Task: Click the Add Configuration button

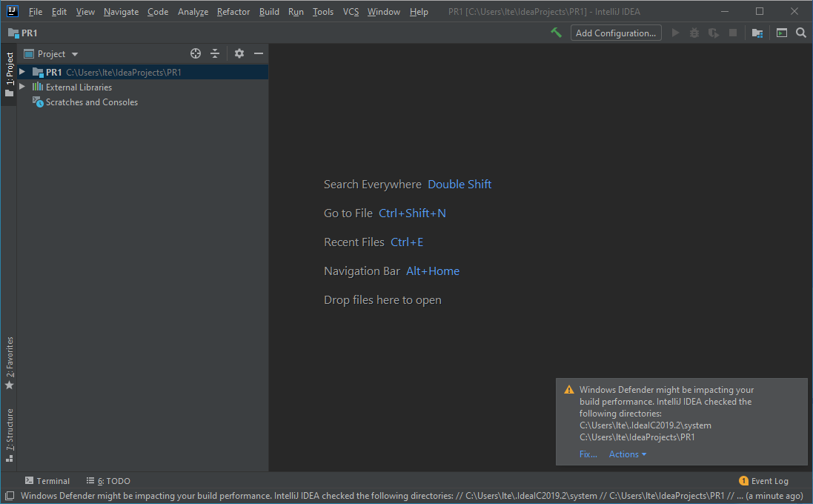Action: pos(616,33)
